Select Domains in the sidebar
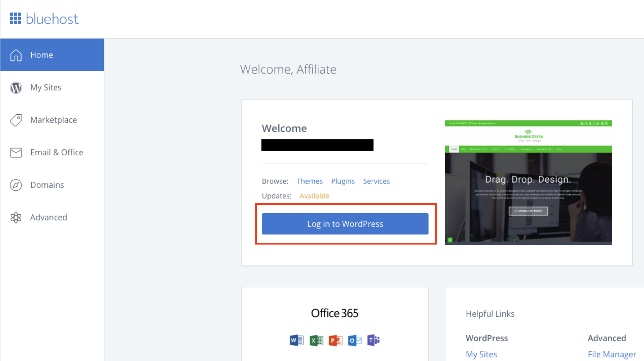Image resolution: width=644 pixels, height=361 pixels. (x=52, y=185)
